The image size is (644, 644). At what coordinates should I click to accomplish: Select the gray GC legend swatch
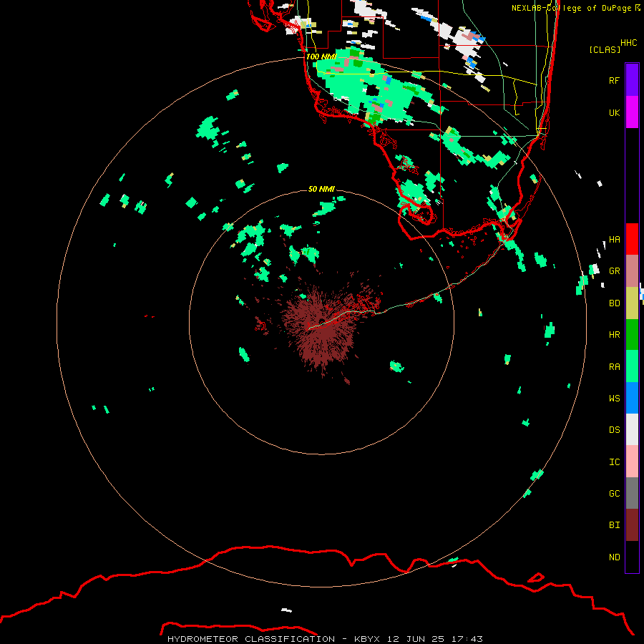pyautogui.click(x=632, y=493)
